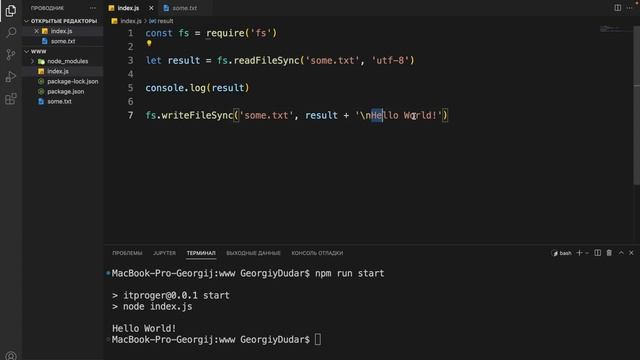The image size is (640, 360).
Task: Click the editor vertical scrollbar
Action: click(x=636, y=104)
